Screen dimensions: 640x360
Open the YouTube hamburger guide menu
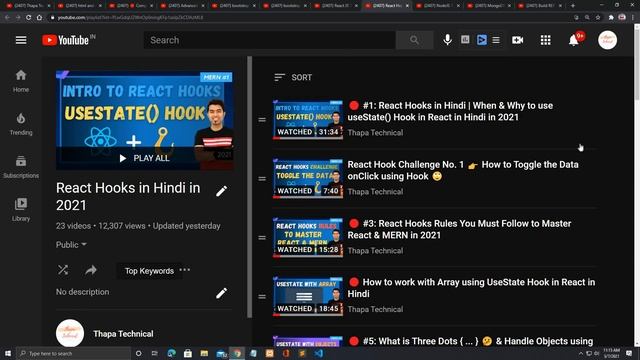pyautogui.click(x=21, y=40)
